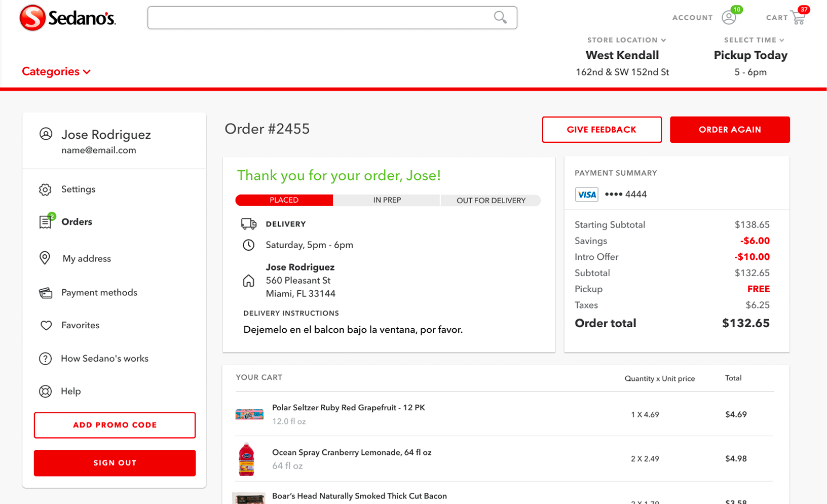Click the Order #2455 heading
Viewport: 827px width, 504px height.
click(267, 129)
